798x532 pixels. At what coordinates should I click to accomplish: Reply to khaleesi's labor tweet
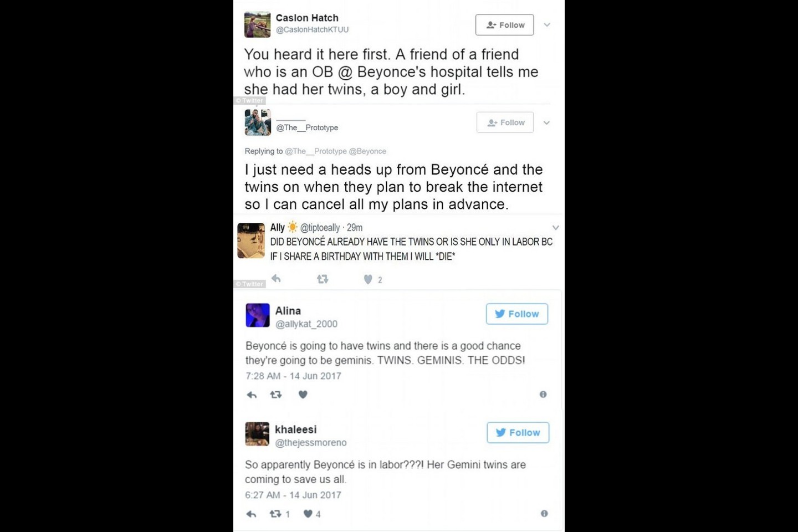pyautogui.click(x=251, y=514)
